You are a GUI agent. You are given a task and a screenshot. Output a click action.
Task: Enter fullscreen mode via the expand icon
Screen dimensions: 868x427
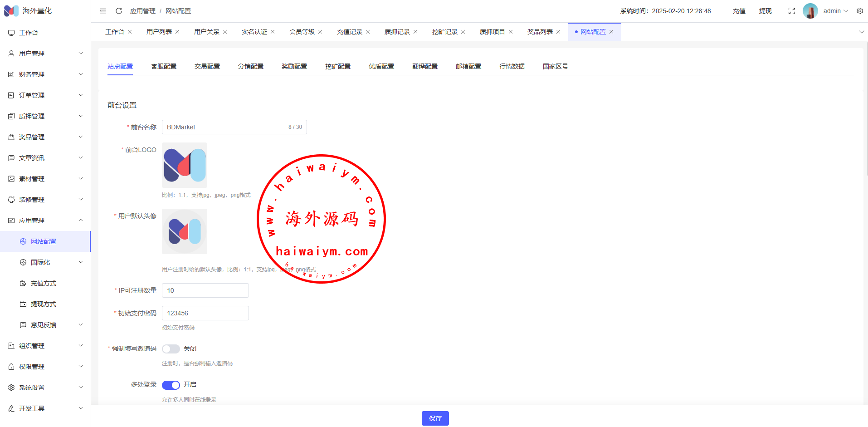(791, 11)
